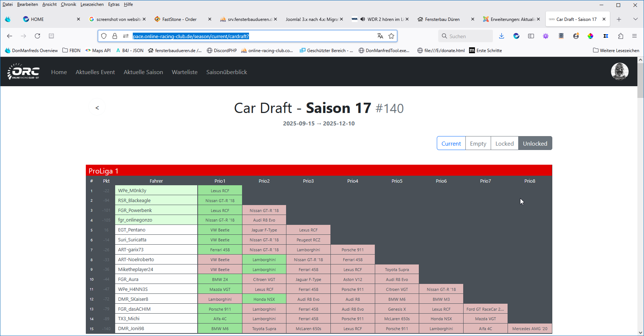Click the ORC Online Racing Club logo
The width and height of the screenshot is (644, 336).
coord(23,72)
